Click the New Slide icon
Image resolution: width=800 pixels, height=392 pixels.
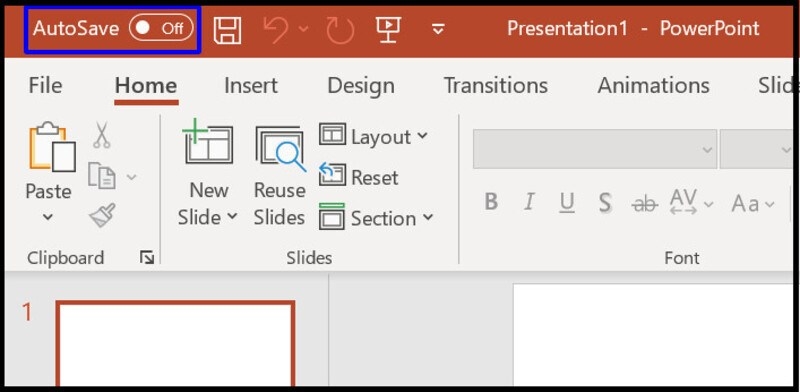coord(208,142)
